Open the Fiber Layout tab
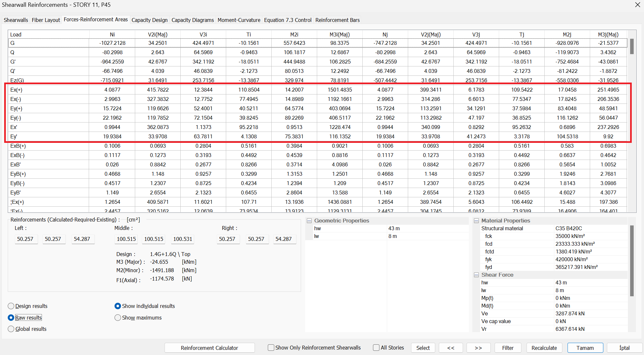Viewport: 644px width, 355px height. point(46,20)
